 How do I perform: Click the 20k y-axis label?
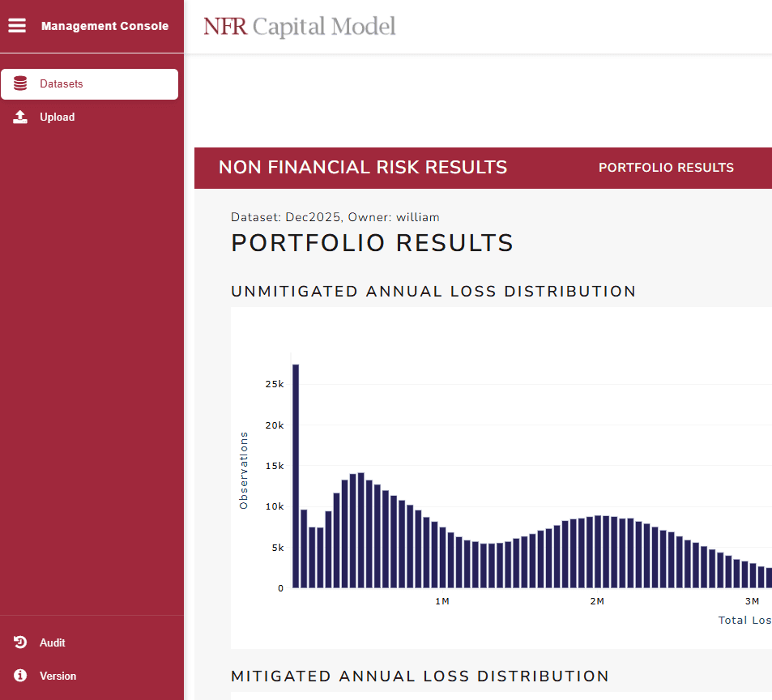275,425
